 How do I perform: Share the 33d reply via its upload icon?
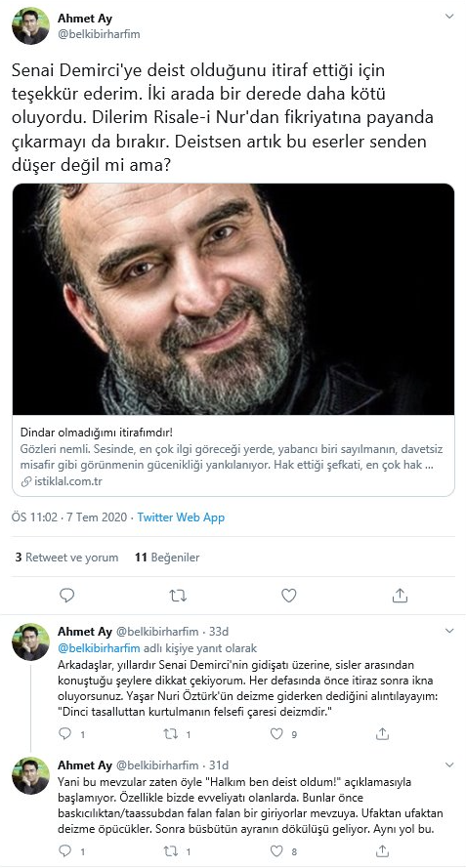(382, 734)
